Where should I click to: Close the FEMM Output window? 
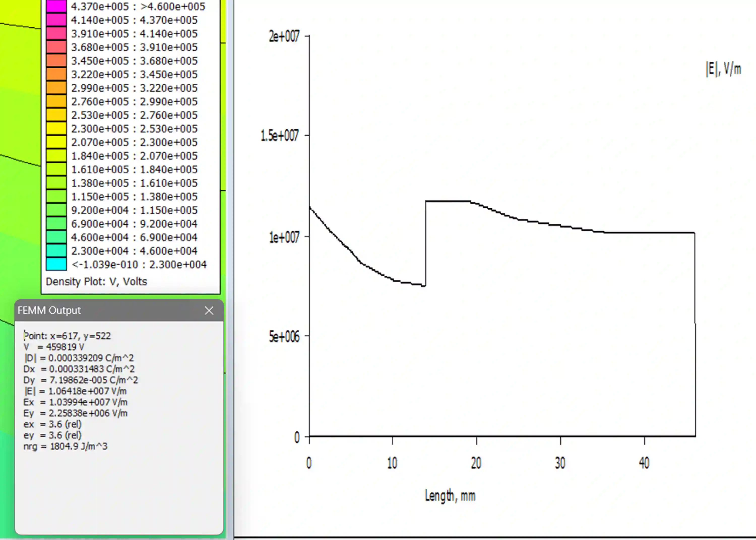tap(209, 310)
